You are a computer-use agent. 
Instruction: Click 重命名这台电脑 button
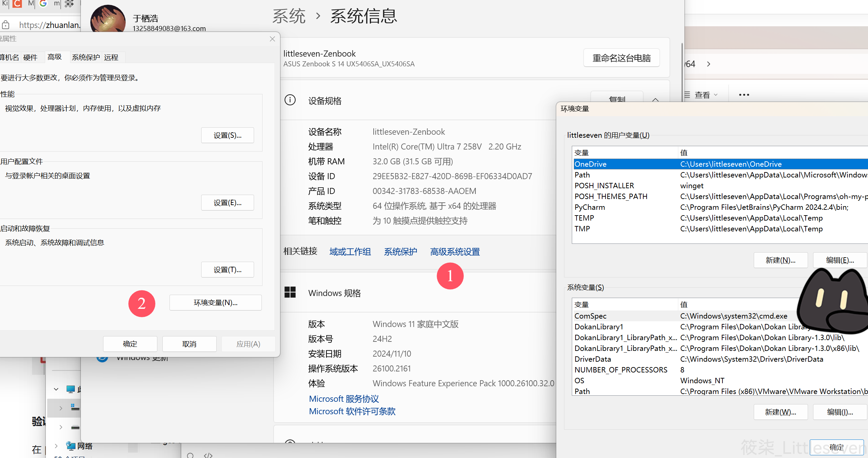pyautogui.click(x=622, y=58)
